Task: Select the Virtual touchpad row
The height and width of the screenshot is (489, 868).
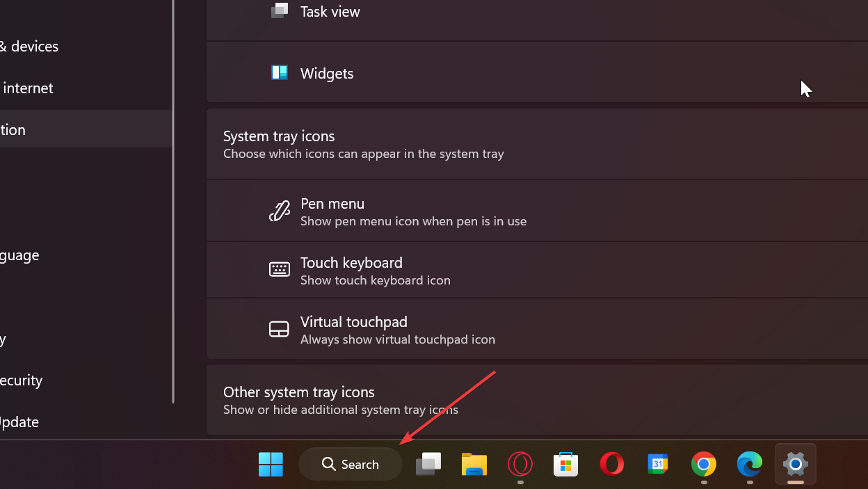Action: 537,329
